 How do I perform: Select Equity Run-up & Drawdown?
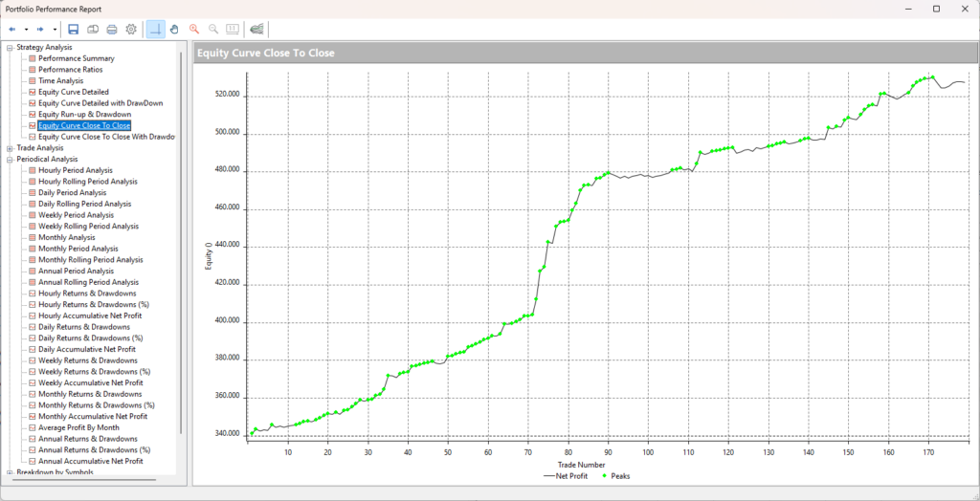pyautogui.click(x=84, y=114)
